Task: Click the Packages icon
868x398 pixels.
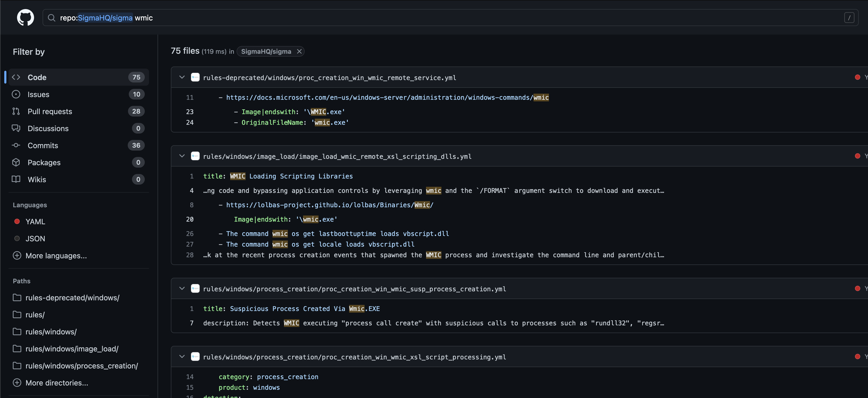Action: tap(16, 163)
